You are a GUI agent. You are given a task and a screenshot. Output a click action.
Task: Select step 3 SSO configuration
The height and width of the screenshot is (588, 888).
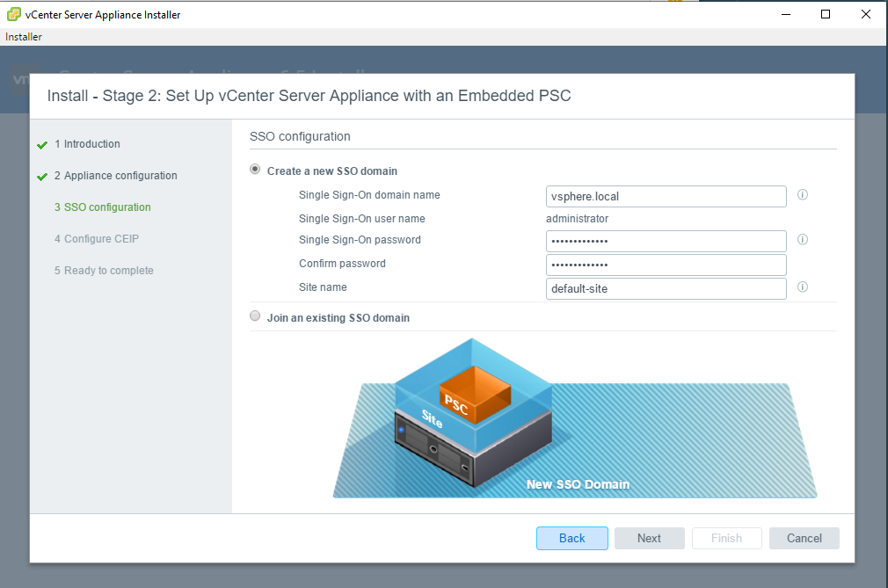(103, 207)
